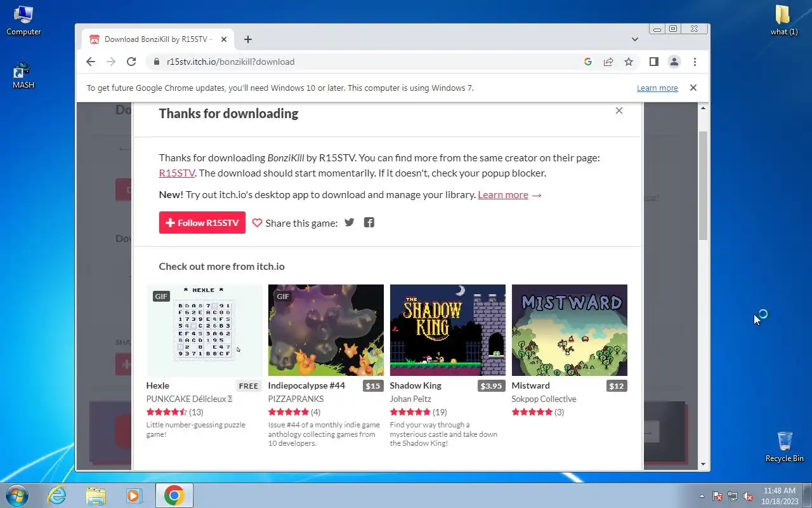Screen dimensions: 812x508
Task: Show hidden system tray icons
Action: (x=702, y=496)
